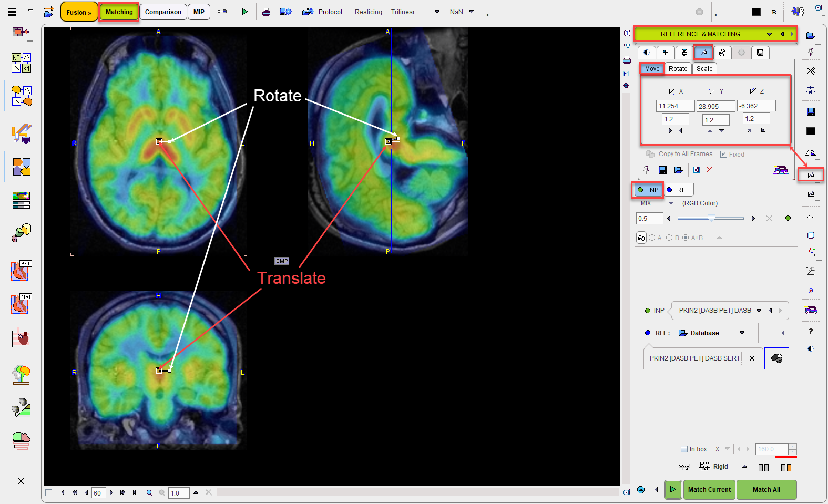This screenshot has width=828, height=504.
Task: Open the hamburger main menu
Action: click(x=12, y=12)
